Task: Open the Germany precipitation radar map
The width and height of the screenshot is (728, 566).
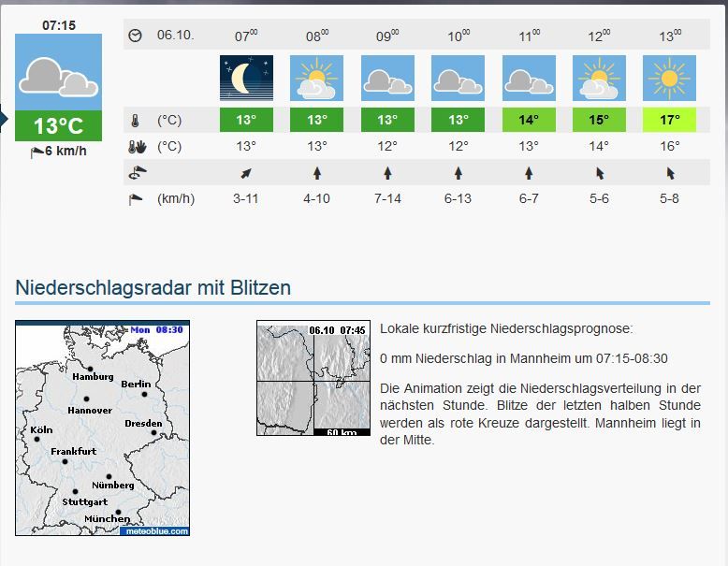Action: tap(103, 428)
